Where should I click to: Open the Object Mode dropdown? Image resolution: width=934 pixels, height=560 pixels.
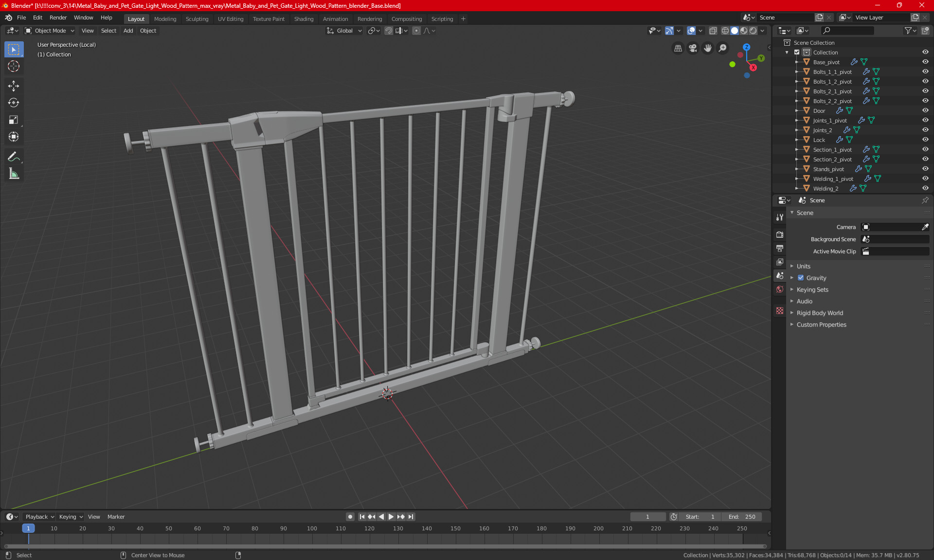[x=50, y=31]
